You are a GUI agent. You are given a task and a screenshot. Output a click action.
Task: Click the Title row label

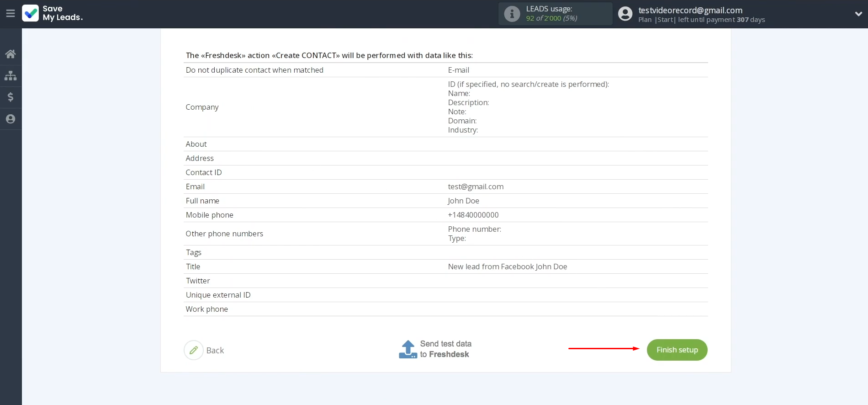pos(193,266)
